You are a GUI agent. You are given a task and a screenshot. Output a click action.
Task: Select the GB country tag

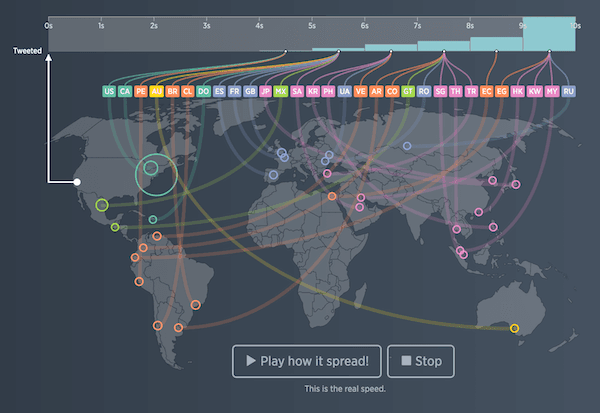click(x=250, y=91)
